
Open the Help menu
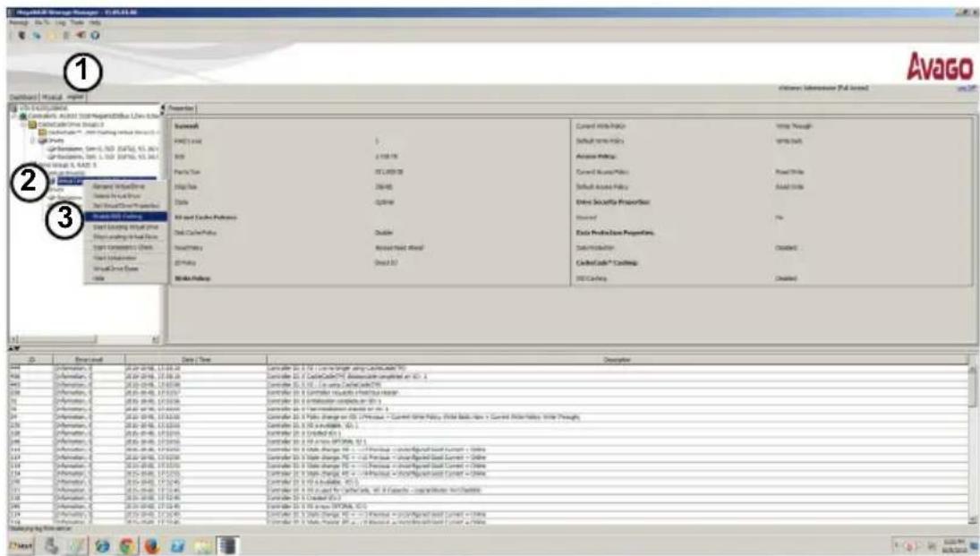coord(94,22)
